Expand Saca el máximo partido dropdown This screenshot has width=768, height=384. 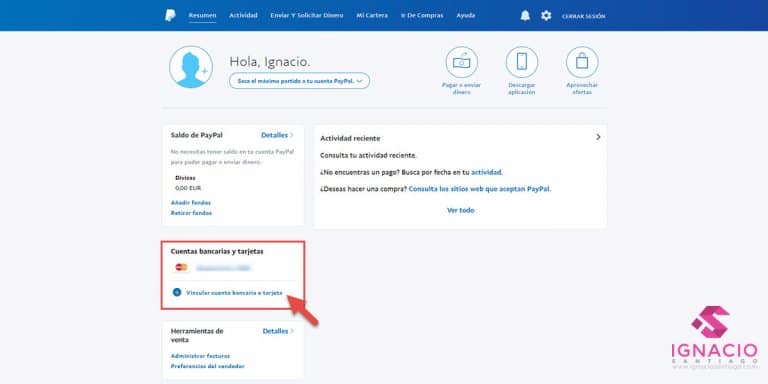click(x=299, y=81)
